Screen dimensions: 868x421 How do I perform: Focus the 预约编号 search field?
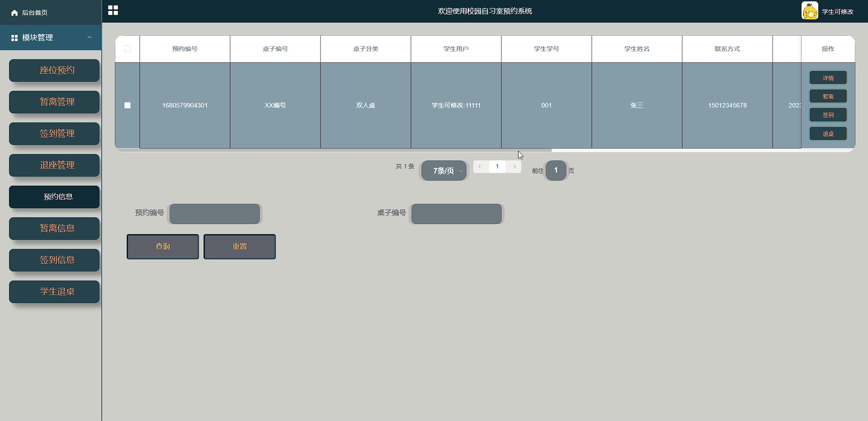(215, 214)
